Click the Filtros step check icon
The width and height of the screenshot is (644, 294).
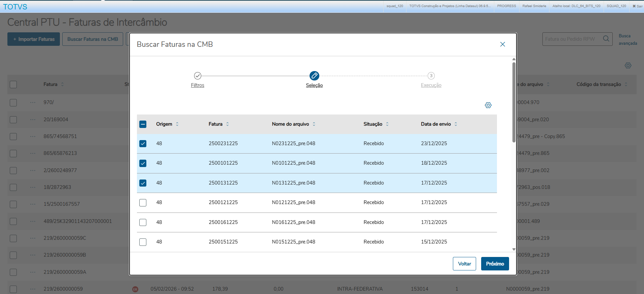[198, 76]
